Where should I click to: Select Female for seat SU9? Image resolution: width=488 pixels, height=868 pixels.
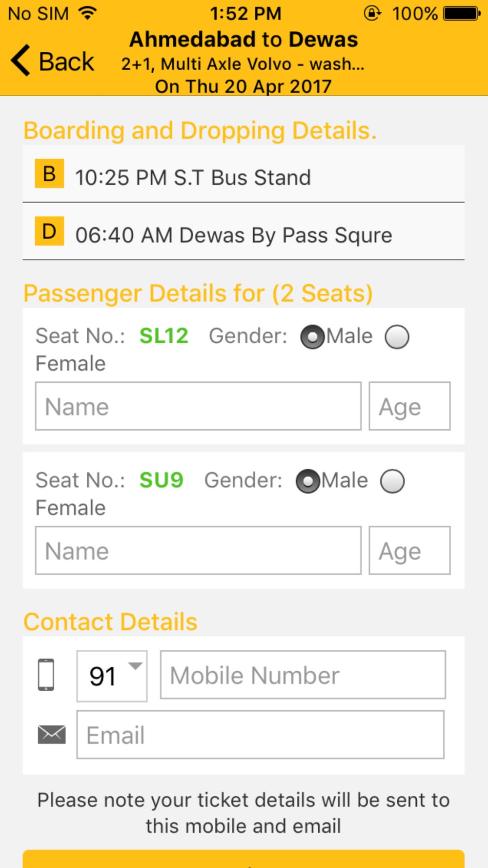coord(392,481)
